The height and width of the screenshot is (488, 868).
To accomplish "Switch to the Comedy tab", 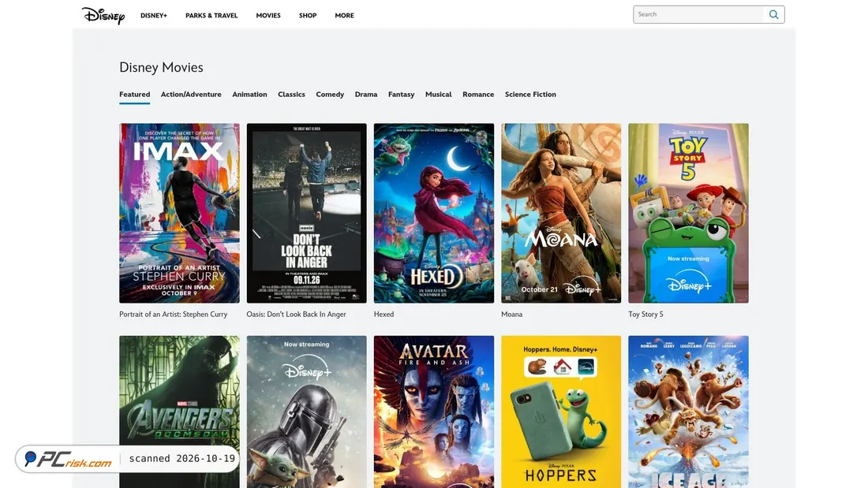I will 330,95.
